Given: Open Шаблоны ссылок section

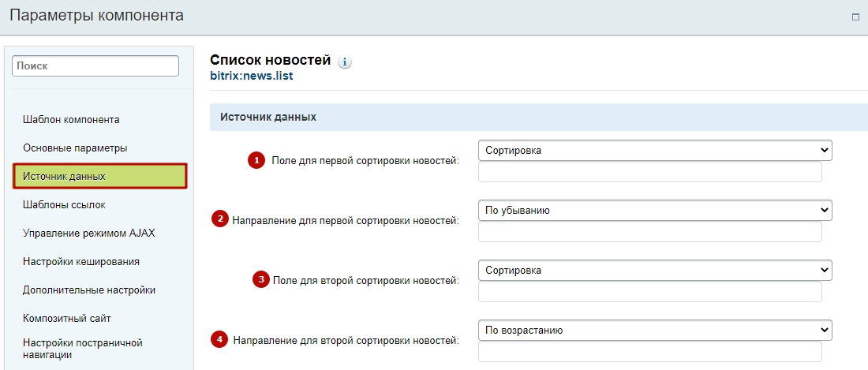Looking at the screenshot, I should coord(64,205).
